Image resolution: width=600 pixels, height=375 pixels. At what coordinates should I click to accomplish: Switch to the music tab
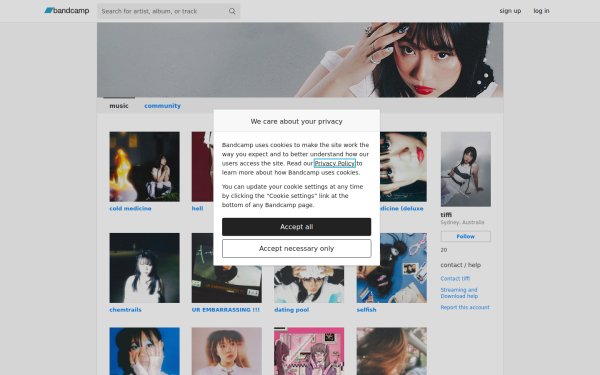coord(119,106)
